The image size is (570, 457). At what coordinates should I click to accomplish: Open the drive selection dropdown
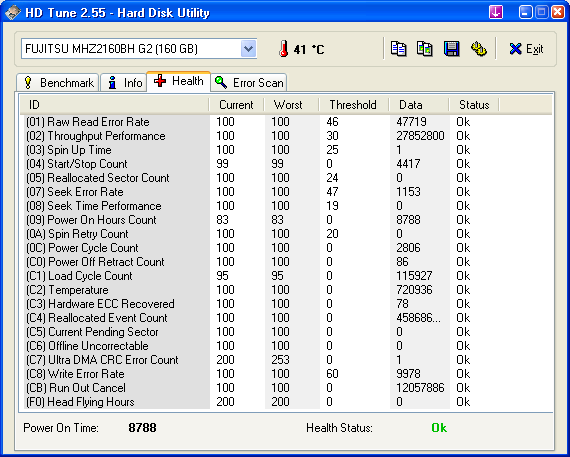[248, 48]
